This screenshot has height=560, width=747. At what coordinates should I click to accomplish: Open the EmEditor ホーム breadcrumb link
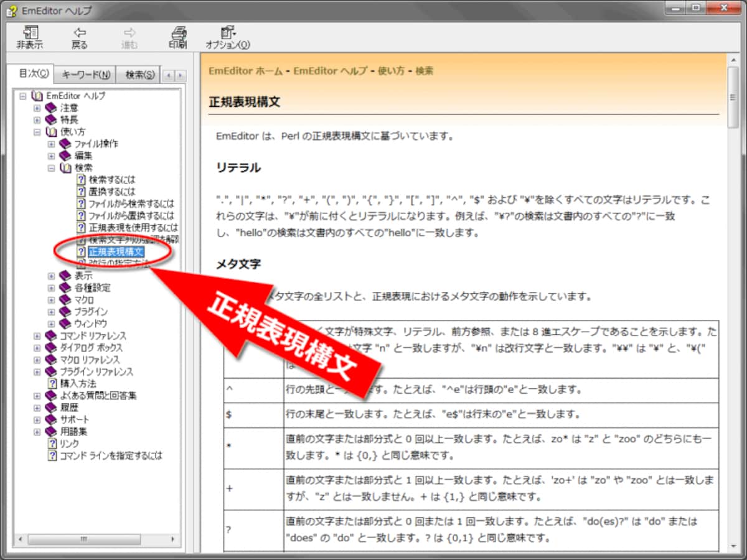pos(245,71)
